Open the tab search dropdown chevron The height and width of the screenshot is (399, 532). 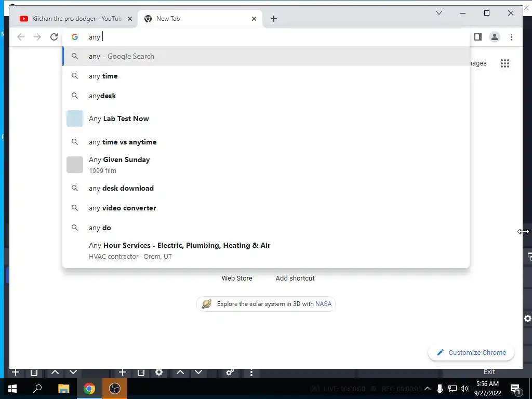tap(438, 13)
